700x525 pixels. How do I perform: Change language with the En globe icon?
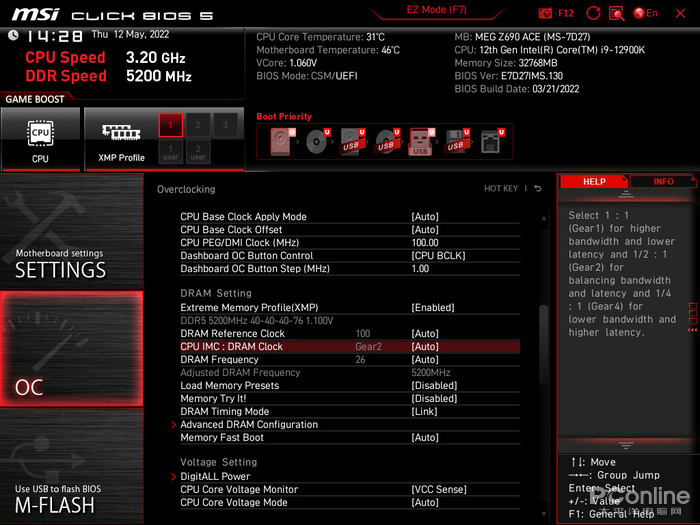[645, 13]
